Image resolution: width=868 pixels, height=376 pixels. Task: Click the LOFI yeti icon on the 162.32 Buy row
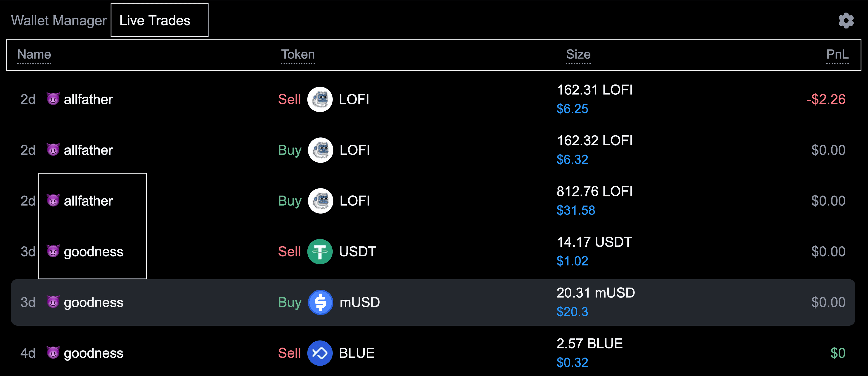coord(321,150)
